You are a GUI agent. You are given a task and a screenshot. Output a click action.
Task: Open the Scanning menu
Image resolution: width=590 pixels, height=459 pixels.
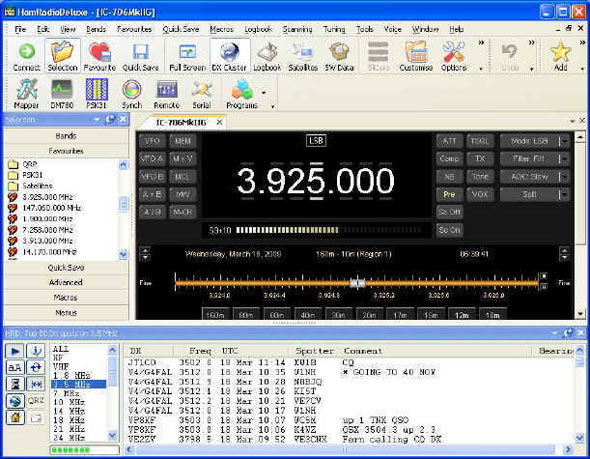click(297, 29)
